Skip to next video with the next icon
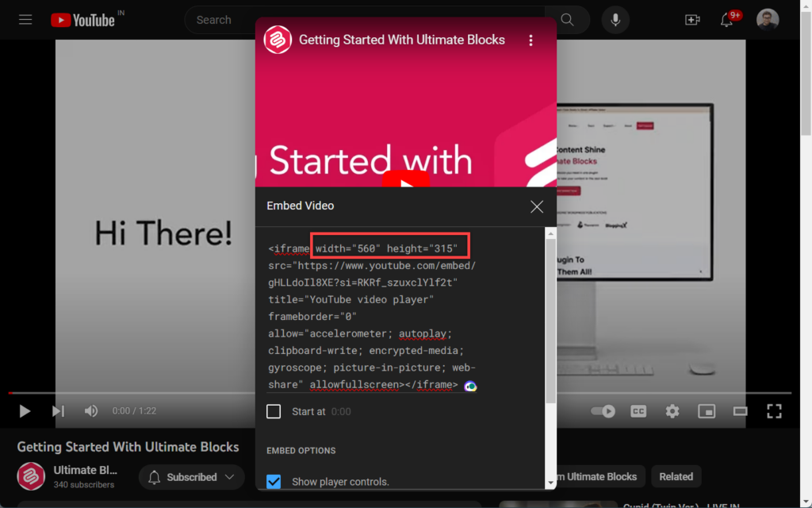 (57, 411)
